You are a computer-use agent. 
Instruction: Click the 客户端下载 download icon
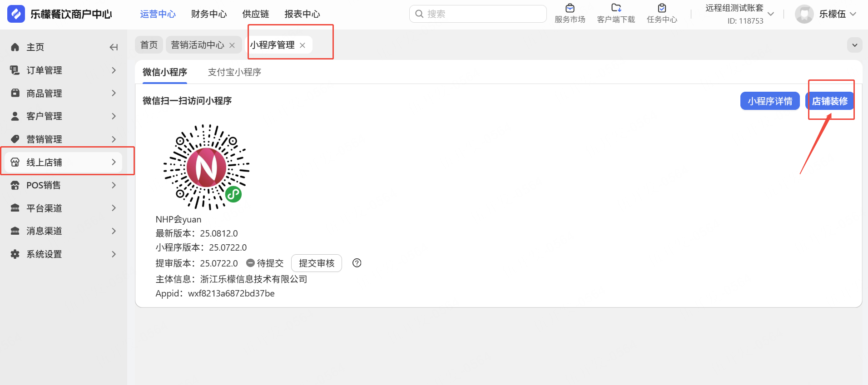pos(616,8)
